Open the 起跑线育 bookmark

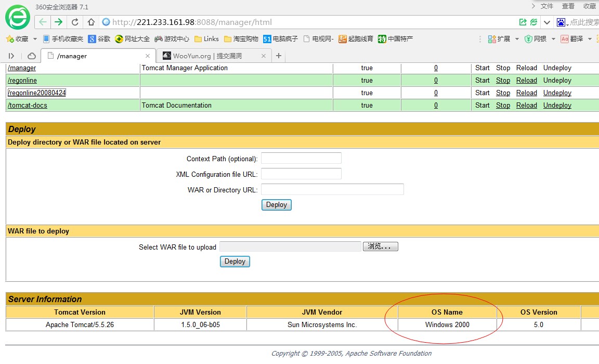point(356,39)
